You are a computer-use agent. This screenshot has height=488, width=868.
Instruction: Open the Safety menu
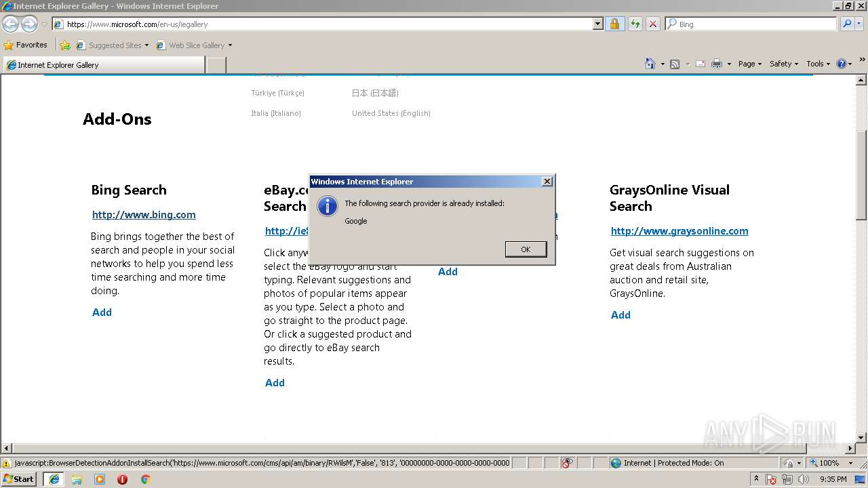(783, 64)
